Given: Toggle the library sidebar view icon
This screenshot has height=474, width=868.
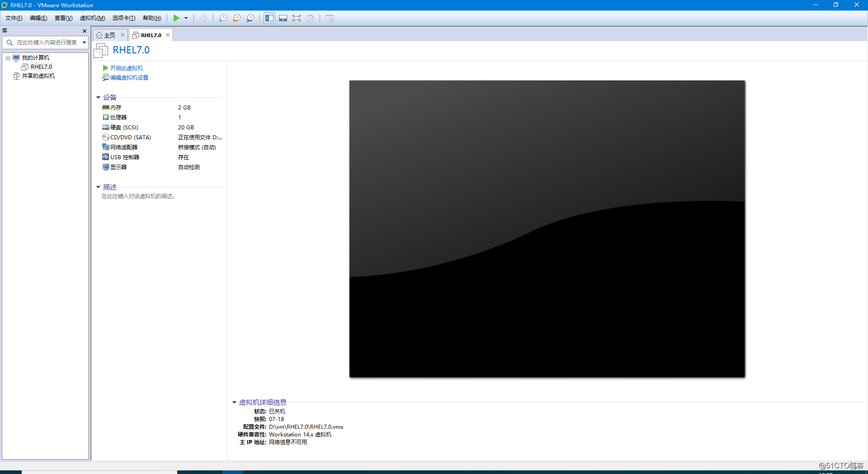Looking at the screenshot, I should (x=269, y=18).
